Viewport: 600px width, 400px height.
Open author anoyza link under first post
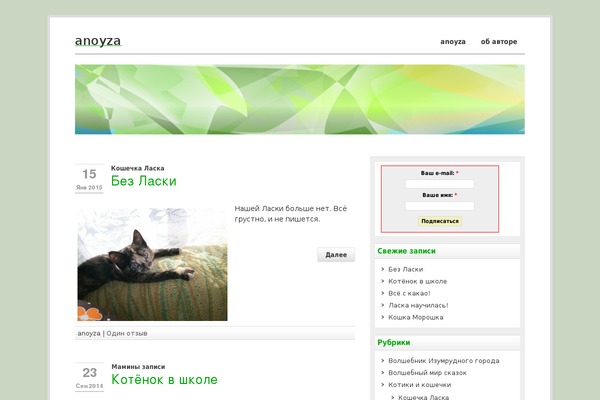89,333
